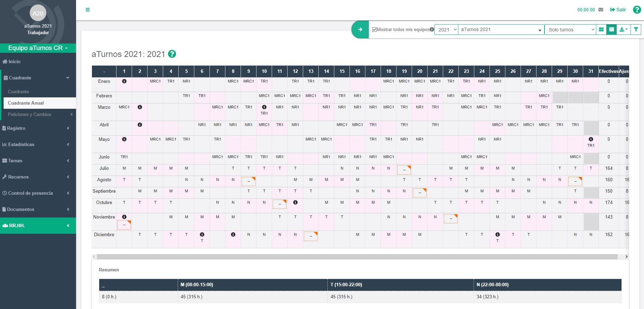Click the horizontal scrollbar under calendar

(x=357, y=257)
